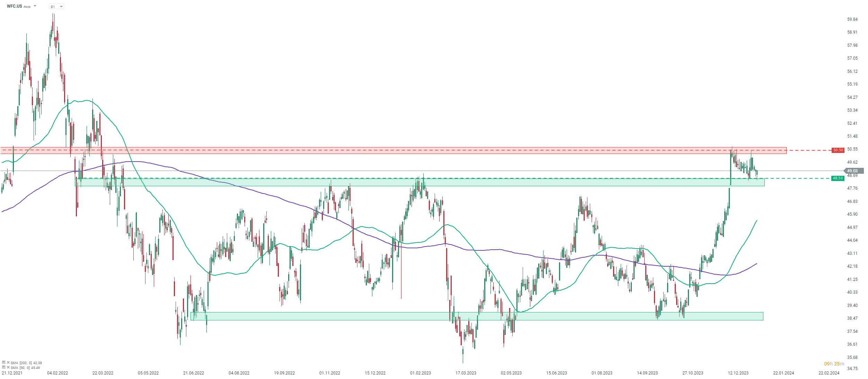Click the 59.84 level on price scale
This screenshot has width=868, height=379.
pos(852,19)
